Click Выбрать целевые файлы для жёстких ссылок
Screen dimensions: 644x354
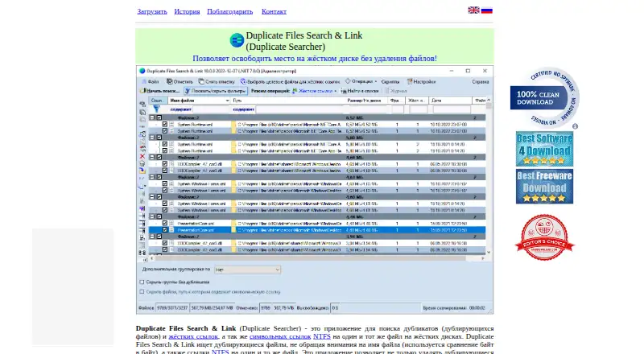click(x=290, y=82)
